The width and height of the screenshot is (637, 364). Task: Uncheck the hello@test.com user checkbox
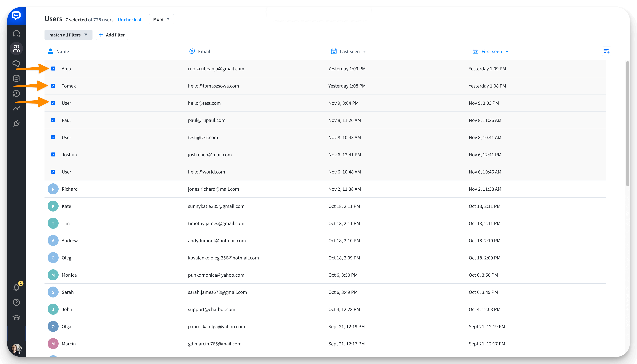[x=53, y=103]
